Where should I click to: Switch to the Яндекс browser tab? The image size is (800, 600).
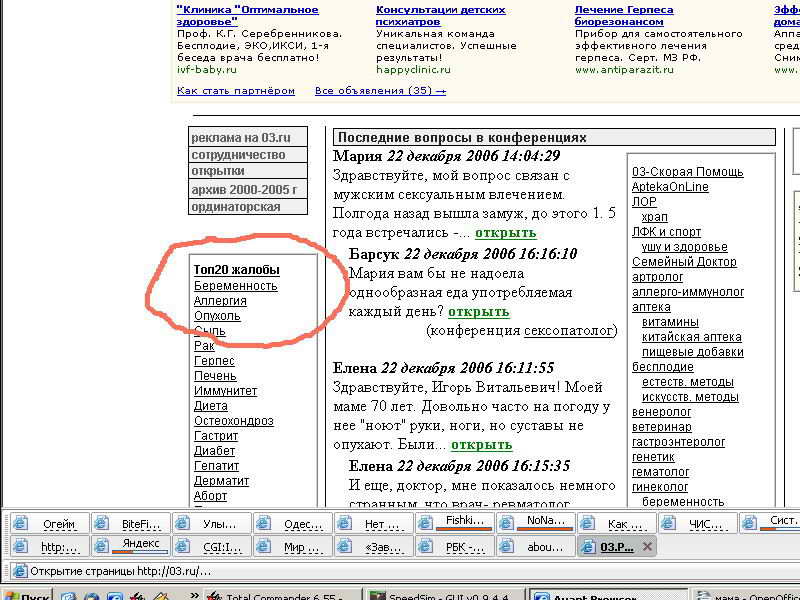tap(140, 545)
